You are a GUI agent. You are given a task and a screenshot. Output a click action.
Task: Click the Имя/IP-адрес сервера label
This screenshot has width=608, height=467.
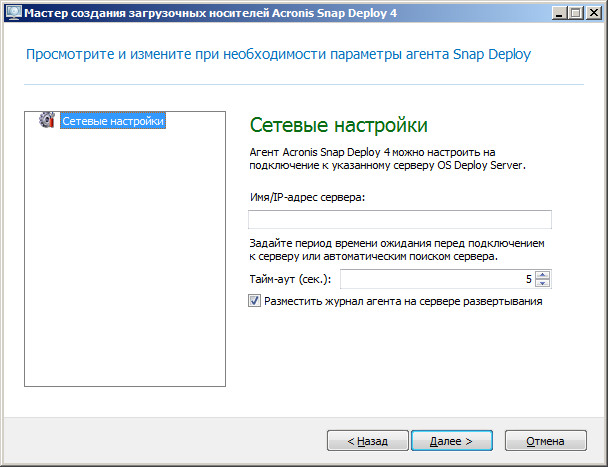pyautogui.click(x=307, y=197)
